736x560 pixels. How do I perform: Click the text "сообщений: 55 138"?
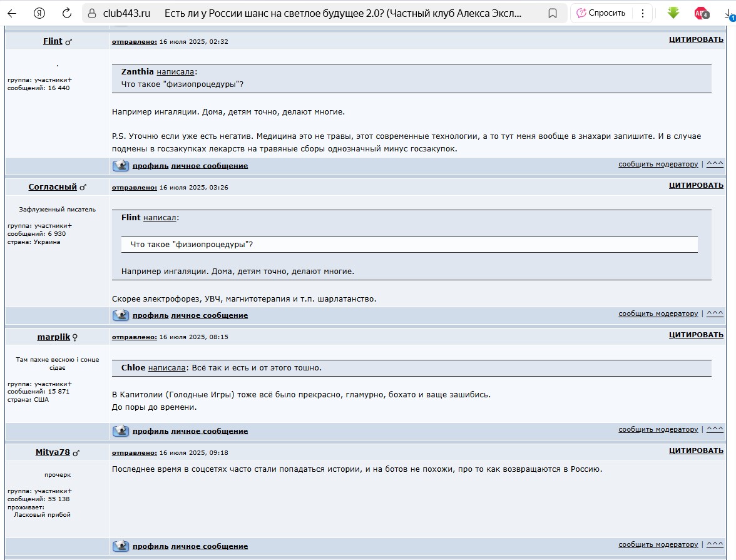point(39,499)
